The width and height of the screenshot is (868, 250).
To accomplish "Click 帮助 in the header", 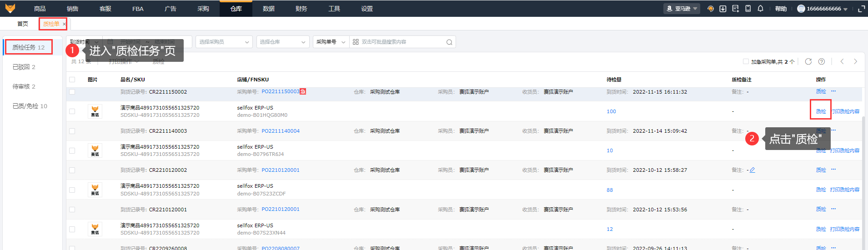I will [x=781, y=9].
